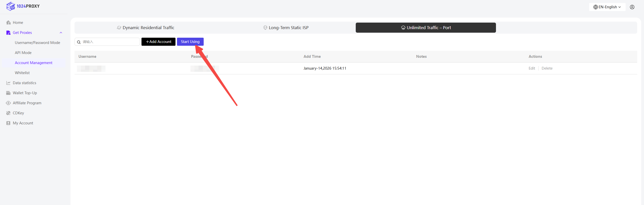
Task: Switch to Long-Term Static ISP tab
Action: 286,28
